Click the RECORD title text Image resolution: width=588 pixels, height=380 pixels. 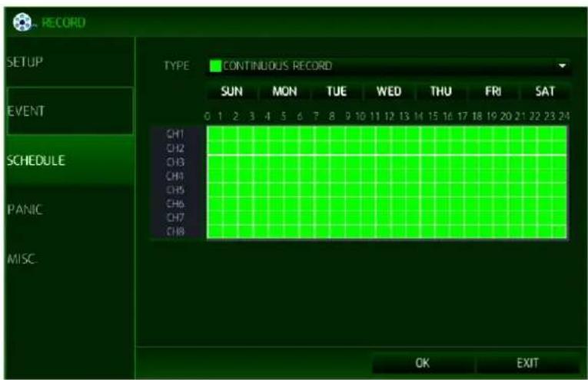click(x=63, y=22)
